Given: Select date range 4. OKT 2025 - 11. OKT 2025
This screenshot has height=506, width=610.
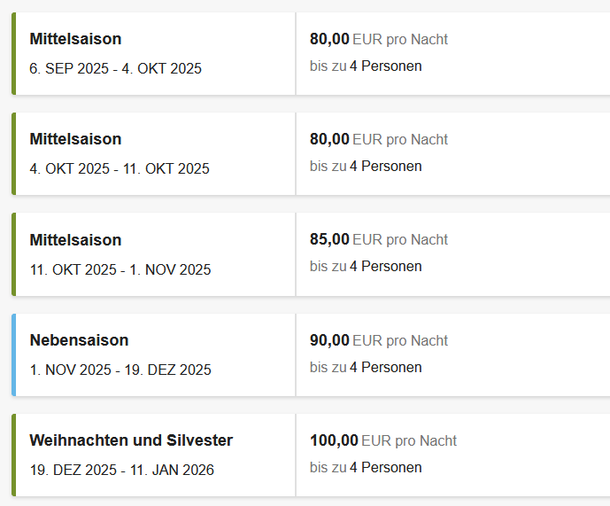Looking at the screenshot, I should tap(120, 169).
